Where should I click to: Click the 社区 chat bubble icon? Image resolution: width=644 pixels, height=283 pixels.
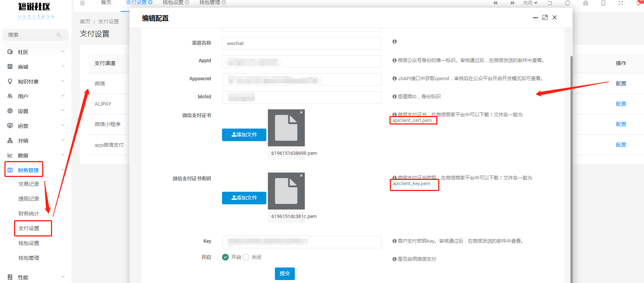(x=10, y=52)
